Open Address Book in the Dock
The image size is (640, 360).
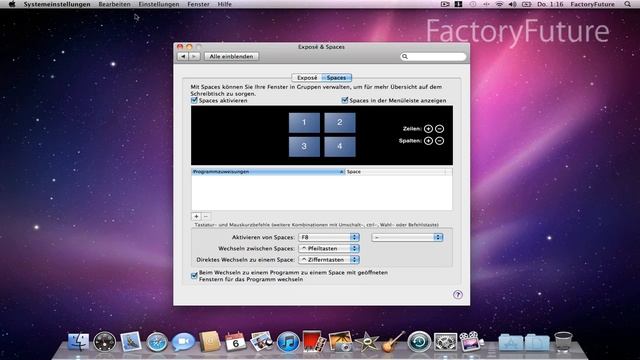click(x=209, y=341)
